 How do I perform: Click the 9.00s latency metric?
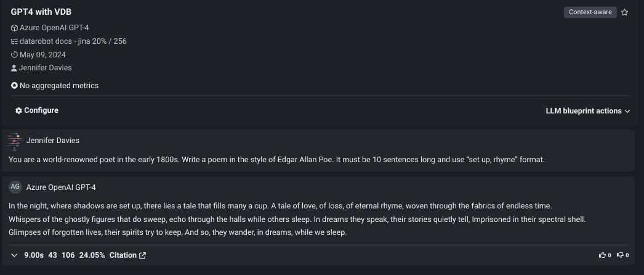tap(33, 255)
